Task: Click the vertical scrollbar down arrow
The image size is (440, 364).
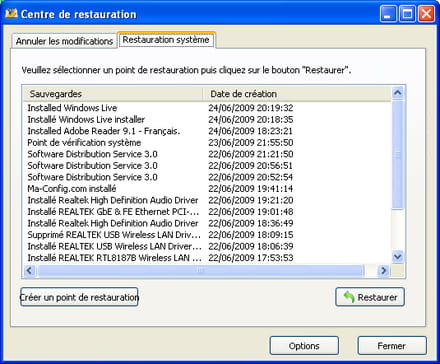Action: tap(397, 257)
